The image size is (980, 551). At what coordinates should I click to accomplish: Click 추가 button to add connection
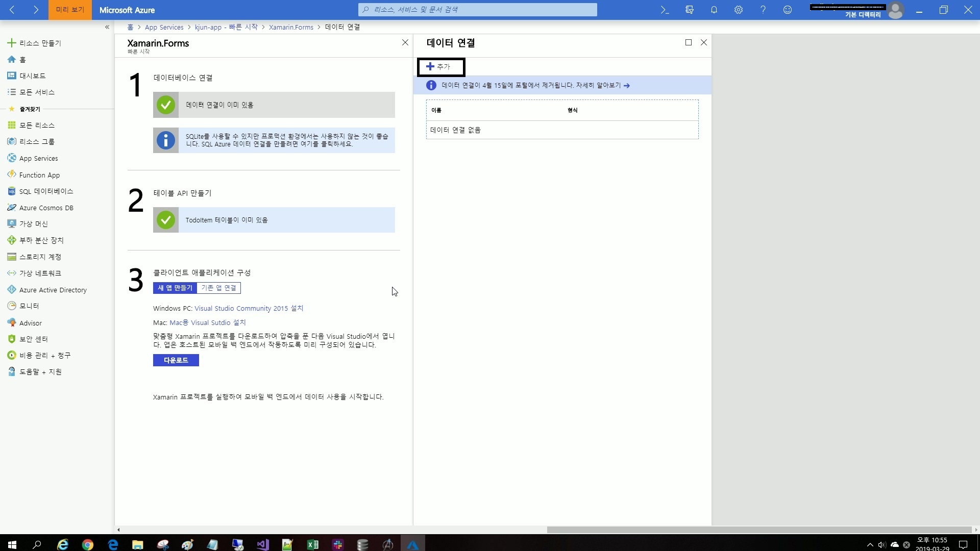tap(440, 67)
